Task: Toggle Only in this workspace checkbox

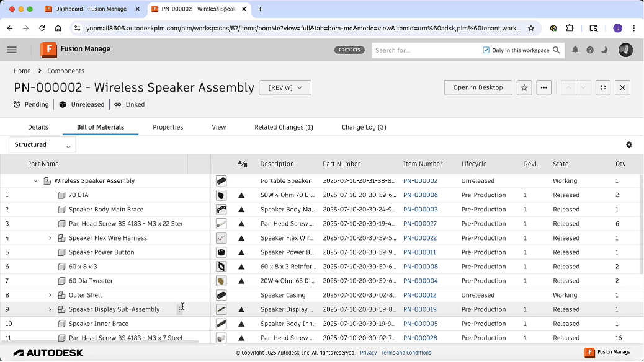Action: click(x=486, y=50)
